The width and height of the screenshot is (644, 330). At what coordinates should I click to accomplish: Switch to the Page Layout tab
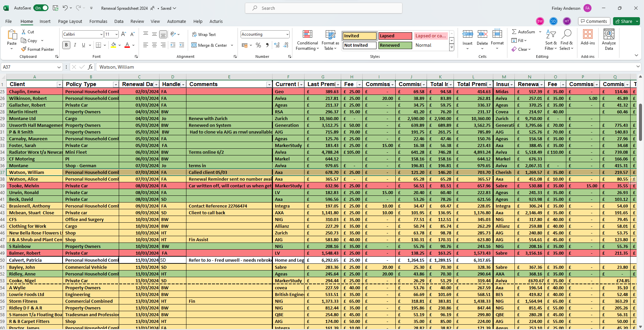coord(70,21)
